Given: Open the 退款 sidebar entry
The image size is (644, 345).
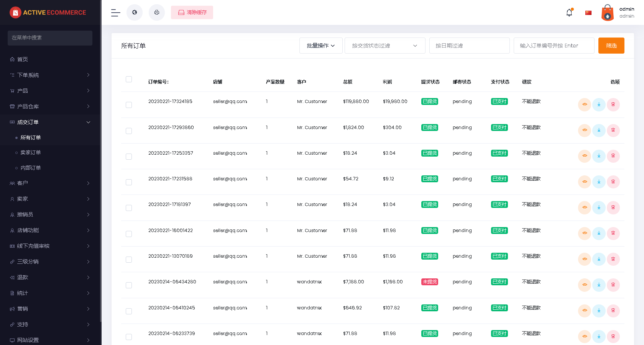Looking at the screenshot, I should (50, 277).
